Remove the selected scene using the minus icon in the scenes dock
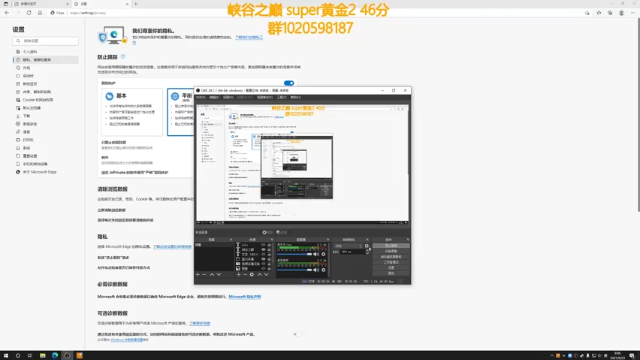Screen dimensions: 640x360 (x=204, y=275)
